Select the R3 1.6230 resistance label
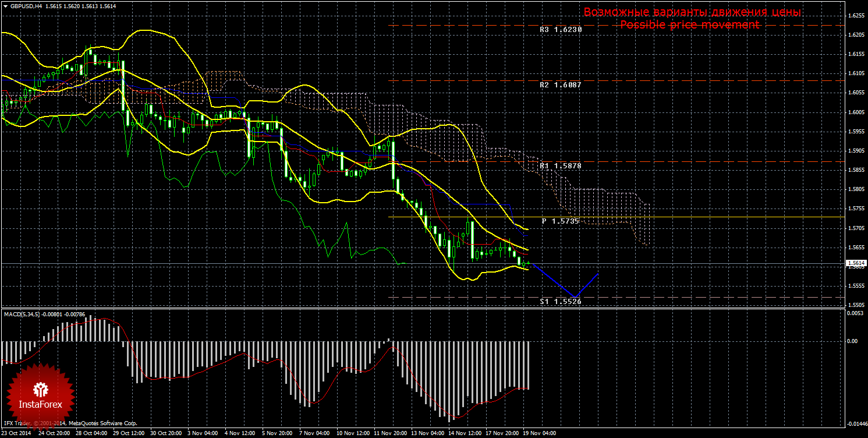The height and width of the screenshot is (438, 868). coord(561,29)
